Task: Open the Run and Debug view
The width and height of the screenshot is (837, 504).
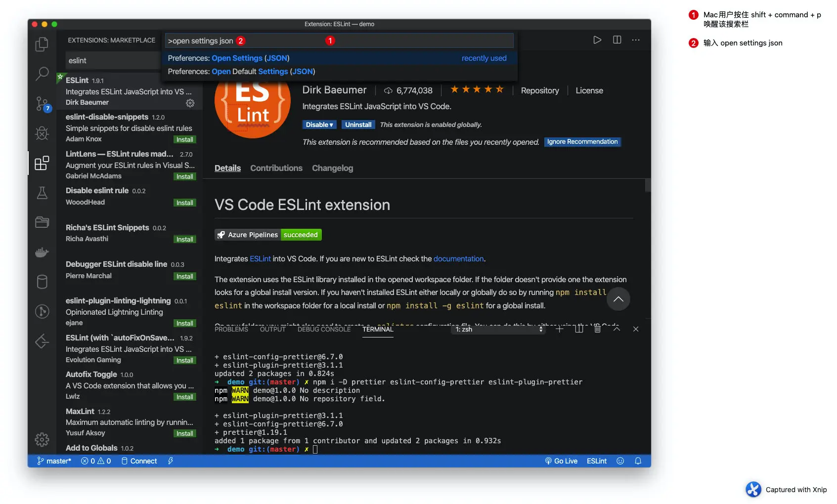Action: [42, 133]
